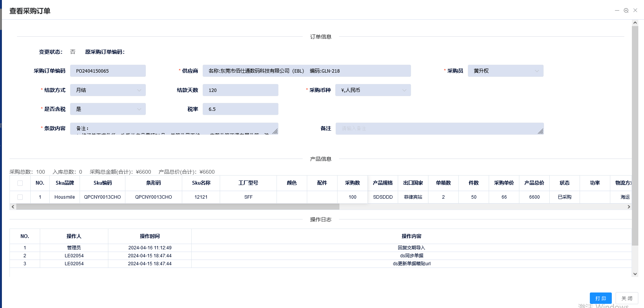Screen dimensions: 644x308
Task: Click the 打印 print button
Action: (x=600, y=298)
